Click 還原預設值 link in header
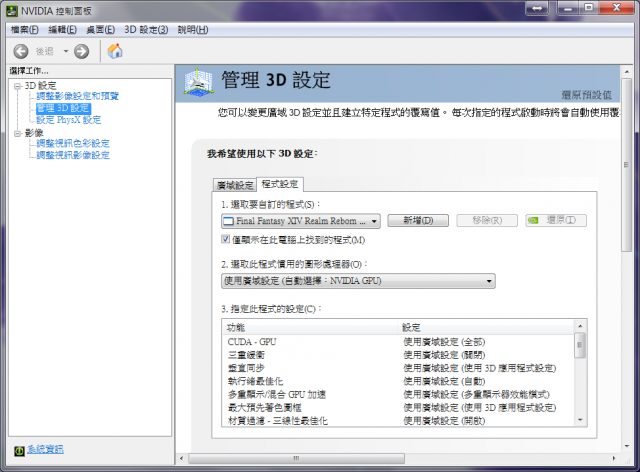The height and width of the screenshot is (472, 640). click(x=587, y=95)
